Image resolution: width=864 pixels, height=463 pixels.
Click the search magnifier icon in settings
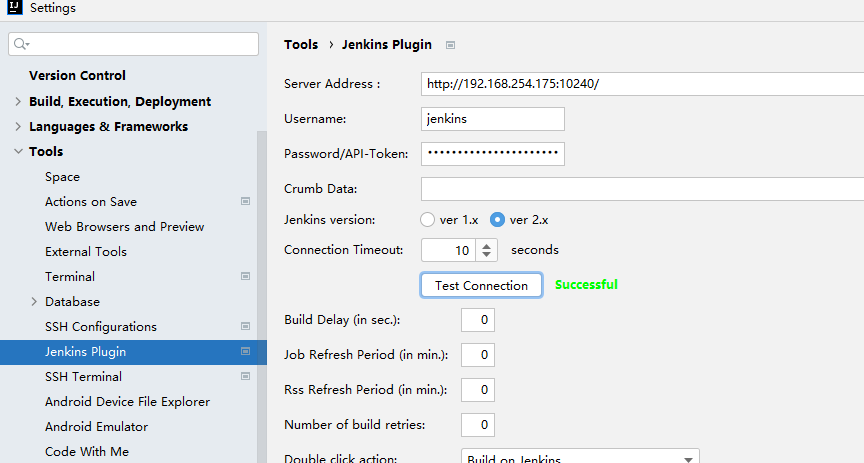(x=21, y=44)
